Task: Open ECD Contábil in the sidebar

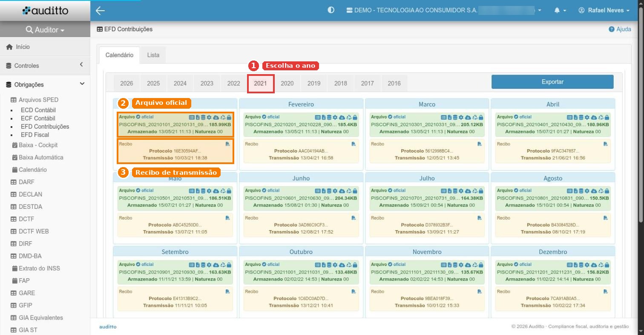Action: (38, 110)
